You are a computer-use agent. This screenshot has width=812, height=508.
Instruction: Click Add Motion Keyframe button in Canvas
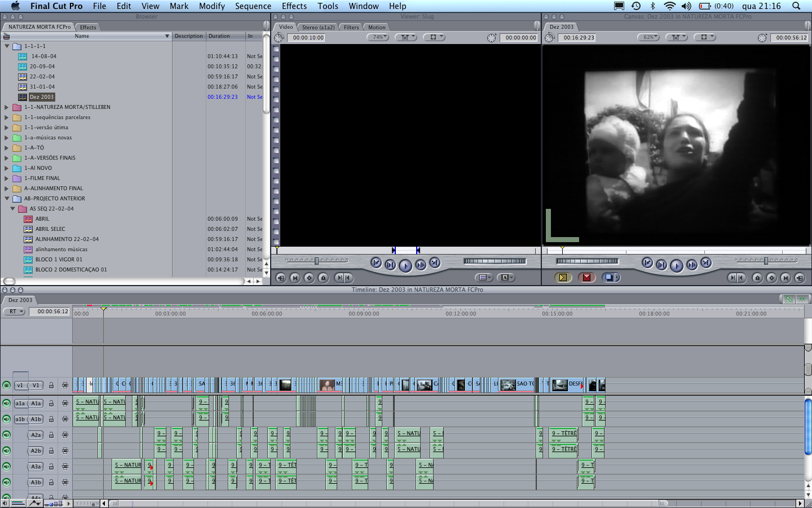(x=771, y=278)
